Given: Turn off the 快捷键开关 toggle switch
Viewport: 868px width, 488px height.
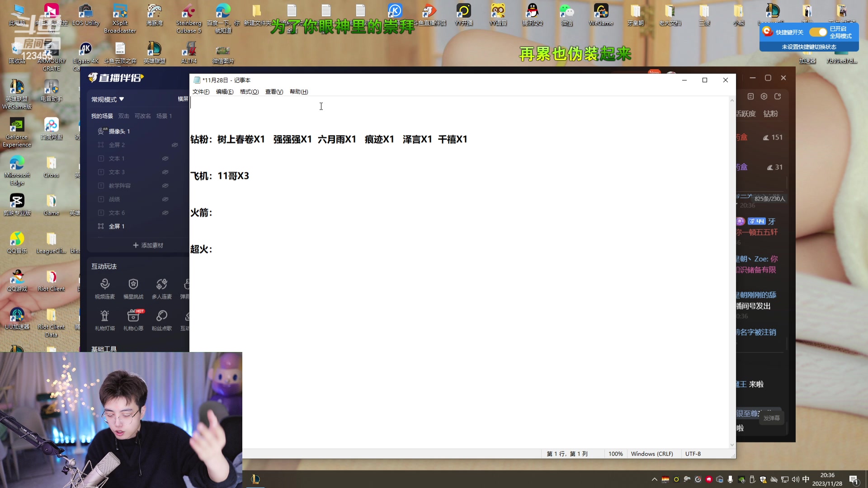Looking at the screenshot, I should click(x=818, y=32).
